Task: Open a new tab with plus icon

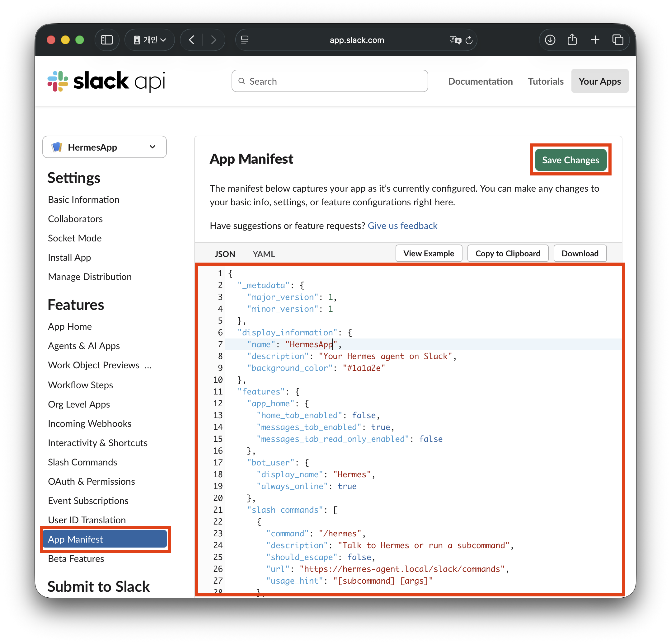Action: (595, 40)
